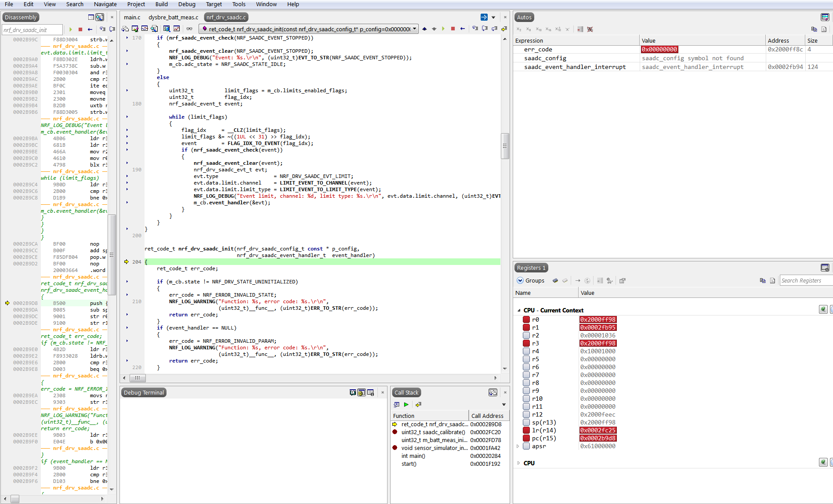The image size is (833, 504).
Task: Click the Search Registers input field
Action: click(806, 280)
